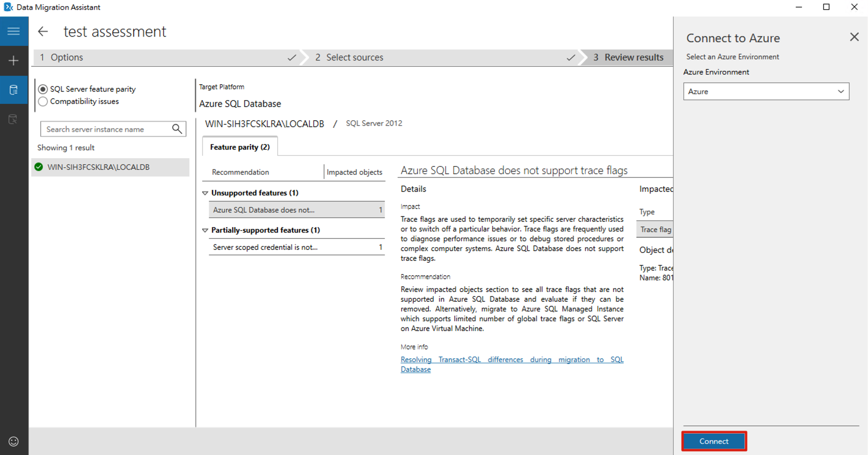Collapse Unsupported features group

205,193
